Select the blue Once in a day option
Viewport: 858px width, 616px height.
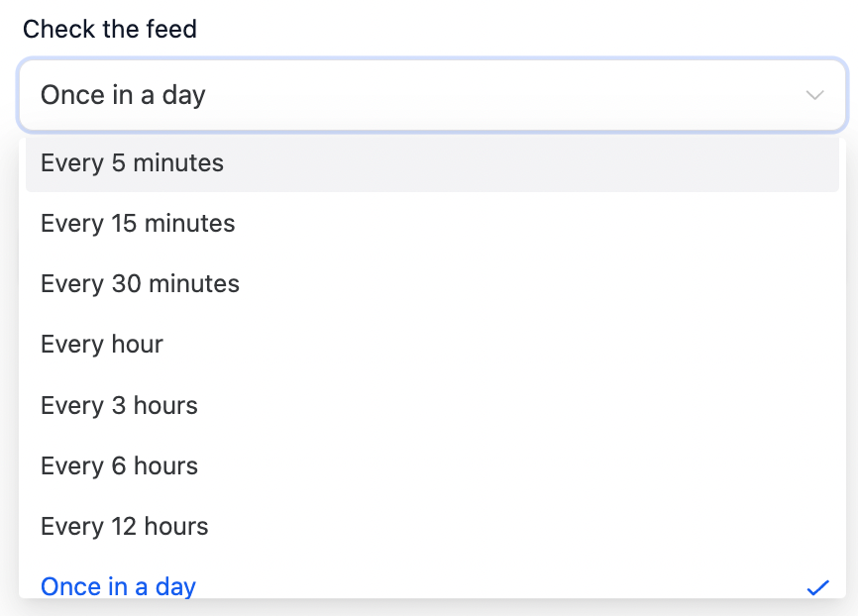(118, 586)
